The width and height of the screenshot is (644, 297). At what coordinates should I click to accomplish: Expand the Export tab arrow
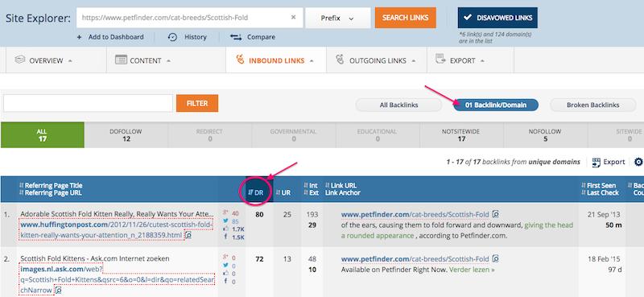[482, 61]
